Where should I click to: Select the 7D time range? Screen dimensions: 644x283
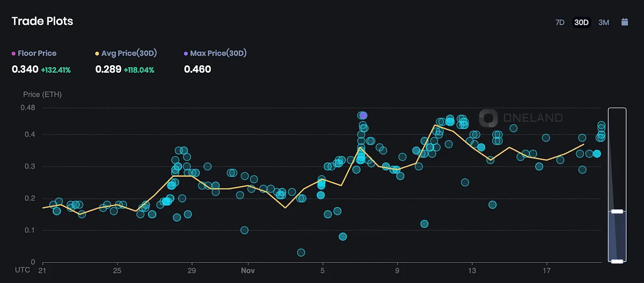[x=560, y=22]
